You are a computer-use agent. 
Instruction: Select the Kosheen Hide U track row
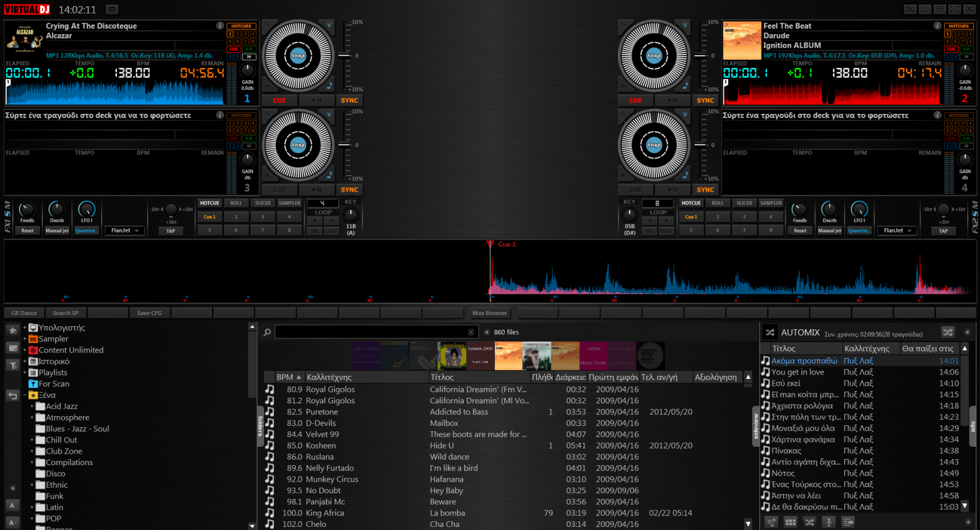[503, 446]
